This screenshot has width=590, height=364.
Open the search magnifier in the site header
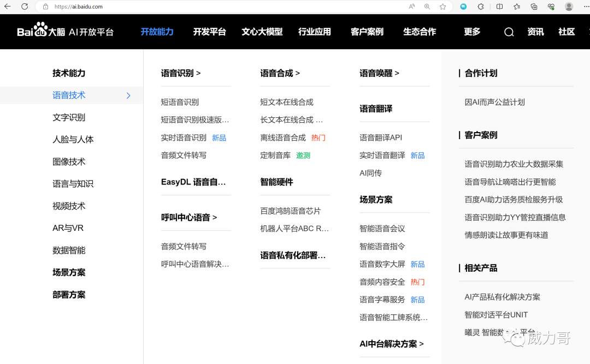click(509, 32)
